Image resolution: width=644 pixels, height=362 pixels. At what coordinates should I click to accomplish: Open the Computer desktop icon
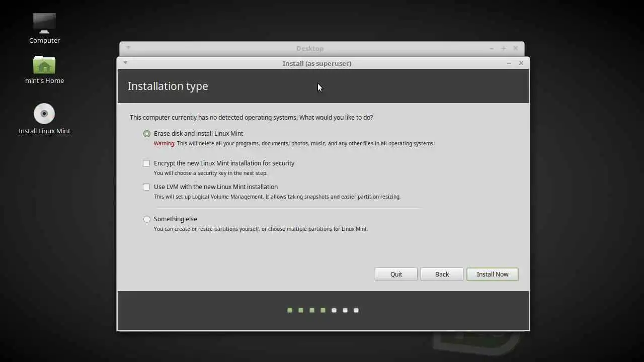coord(44,24)
